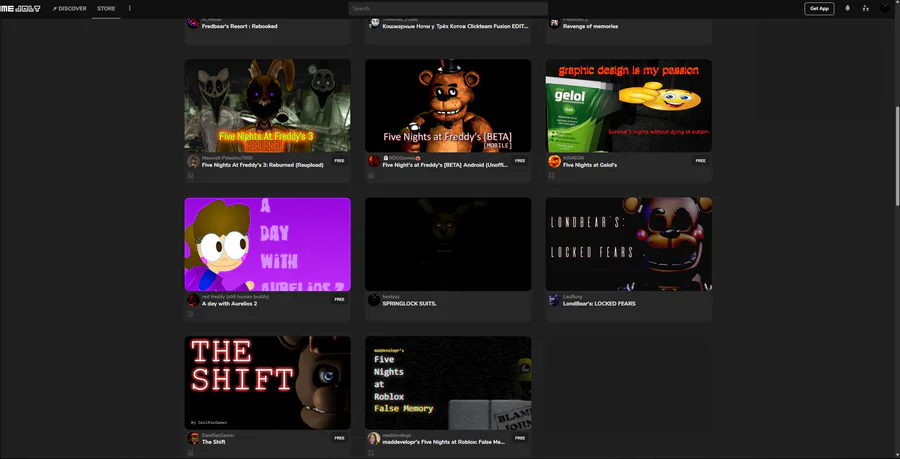The width and height of the screenshot is (900, 459).
Task: Click platform icon under The Shift
Action: click(191, 453)
